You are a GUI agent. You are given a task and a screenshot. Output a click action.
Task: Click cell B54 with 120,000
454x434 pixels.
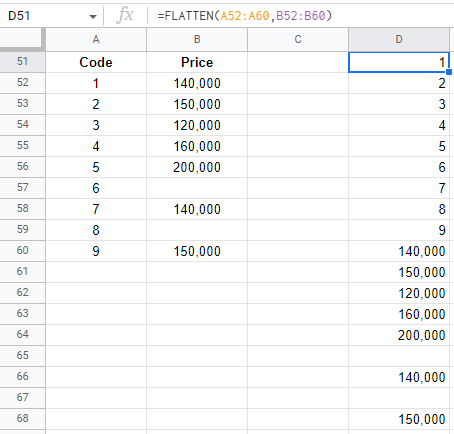point(197,125)
